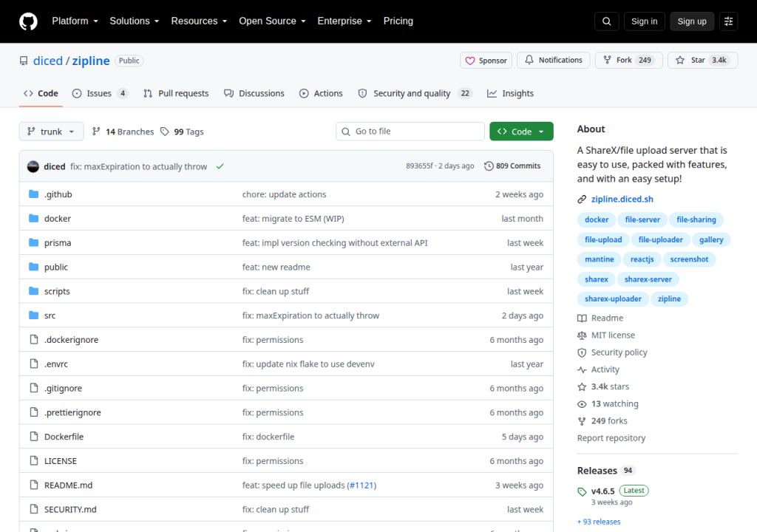The height and width of the screenshot is (532, 757).
Task: Open the src folder
Action: coord(50,316)
